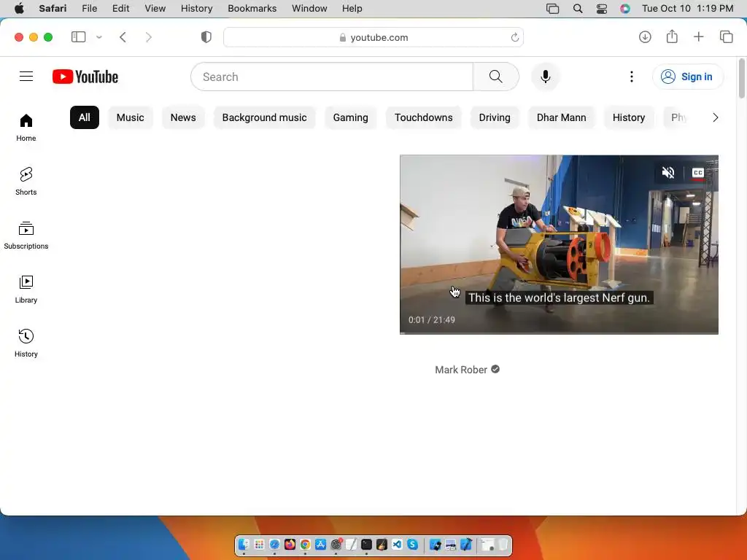The width and height of the screenshot is (747, 560).
Task: Go to Home in the sidebar
Action: [26, 128]
